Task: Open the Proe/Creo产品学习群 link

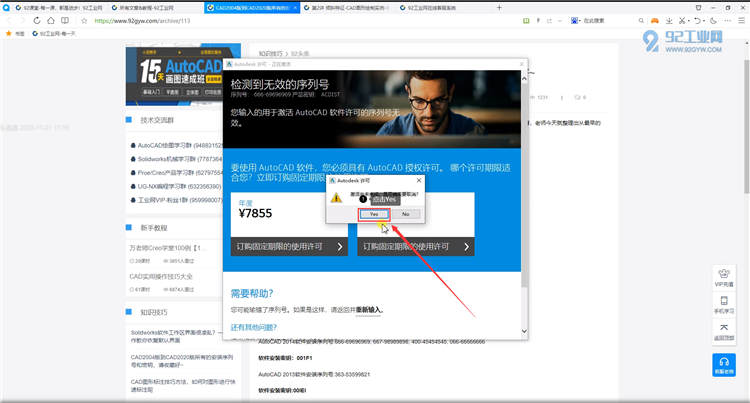Action: tap(177, 173)
